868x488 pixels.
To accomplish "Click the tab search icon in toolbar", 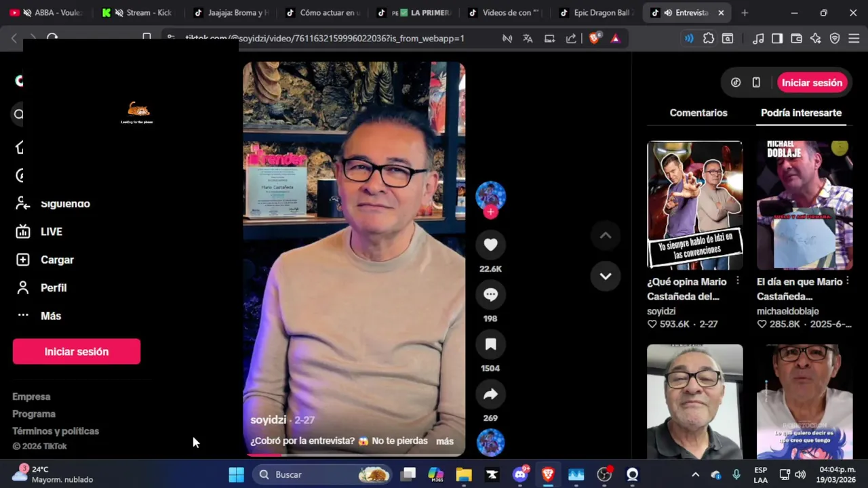I will 728,39.
